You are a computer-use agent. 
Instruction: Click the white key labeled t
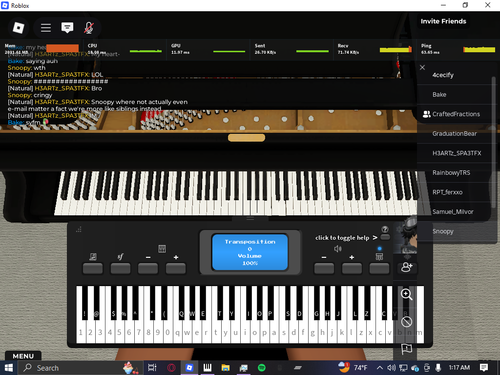[x=216, y=332]
